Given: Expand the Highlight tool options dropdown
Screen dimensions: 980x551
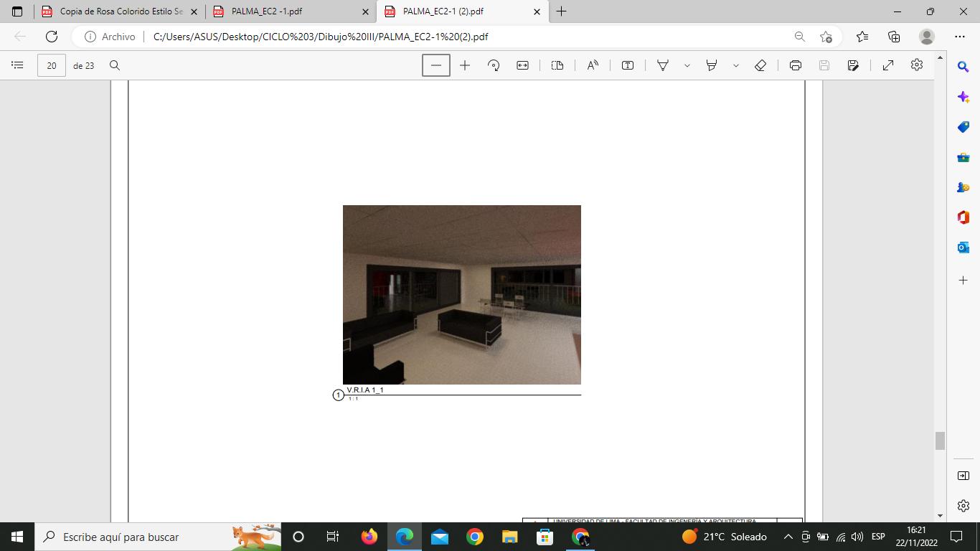Looking at the screenshot, I should pos(735,65).
